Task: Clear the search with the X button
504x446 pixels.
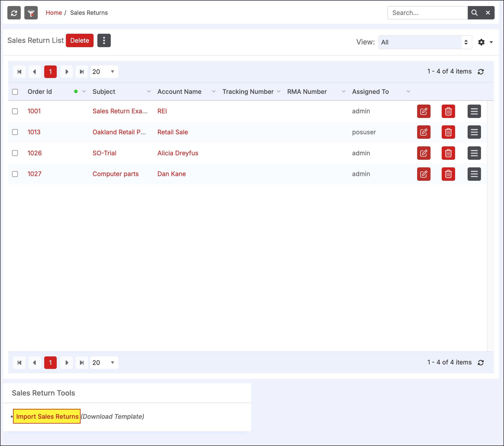Action: [488, 13]
